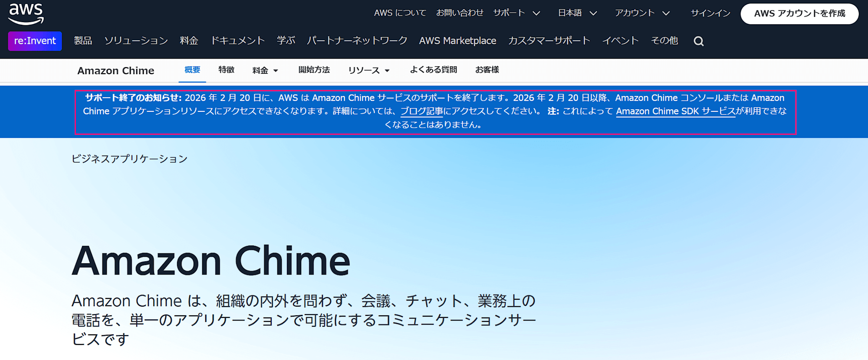
Task: Expand the サポート dropdown
Action: [516, 13]
